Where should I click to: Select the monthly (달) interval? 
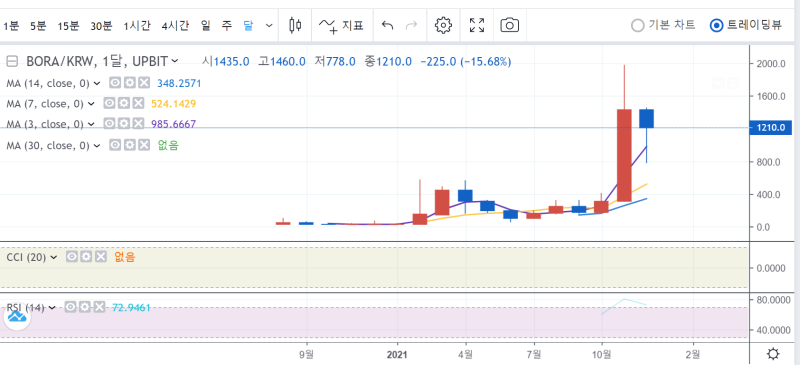248,26
